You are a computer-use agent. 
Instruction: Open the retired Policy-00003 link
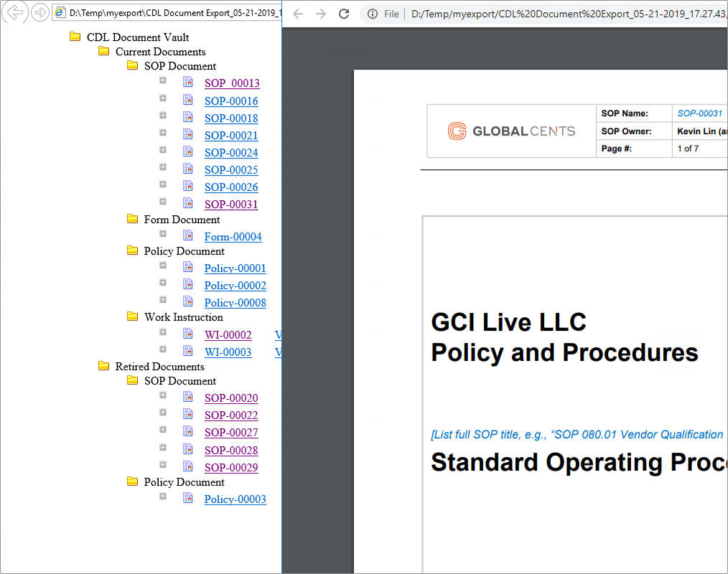pos(235,499)
